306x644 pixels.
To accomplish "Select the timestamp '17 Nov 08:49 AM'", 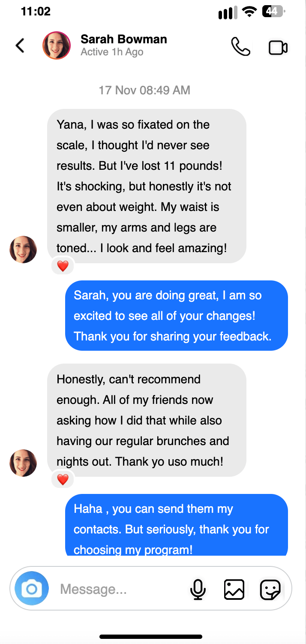I will coord(144,90).
